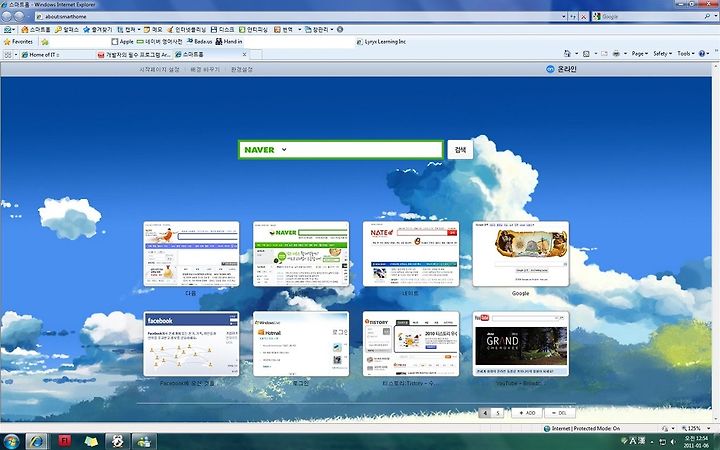Open the Page menu
The image size is (720, 450).
(x=639, y=54)
